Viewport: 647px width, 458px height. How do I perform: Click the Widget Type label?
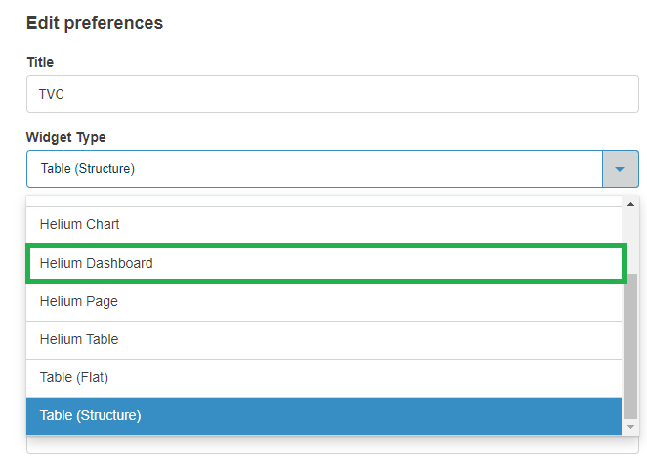point(66,137)
